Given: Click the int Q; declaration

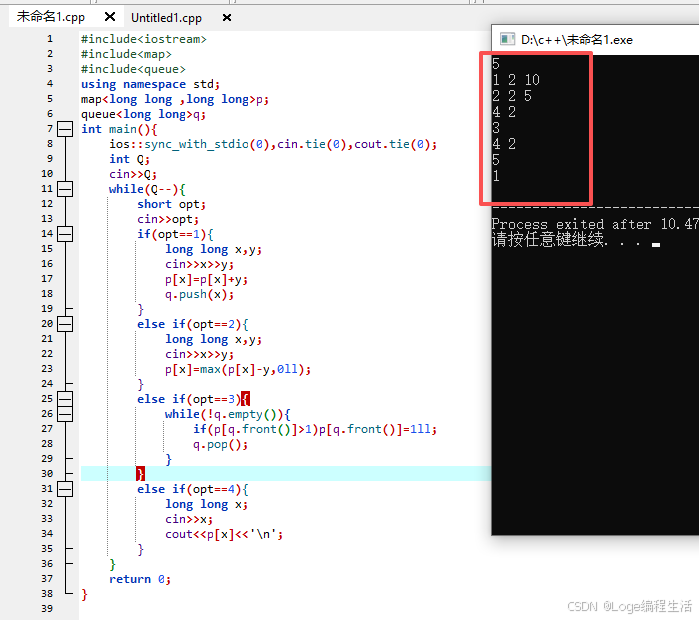Looking at the screenshot, I should (x=130, y=159).
